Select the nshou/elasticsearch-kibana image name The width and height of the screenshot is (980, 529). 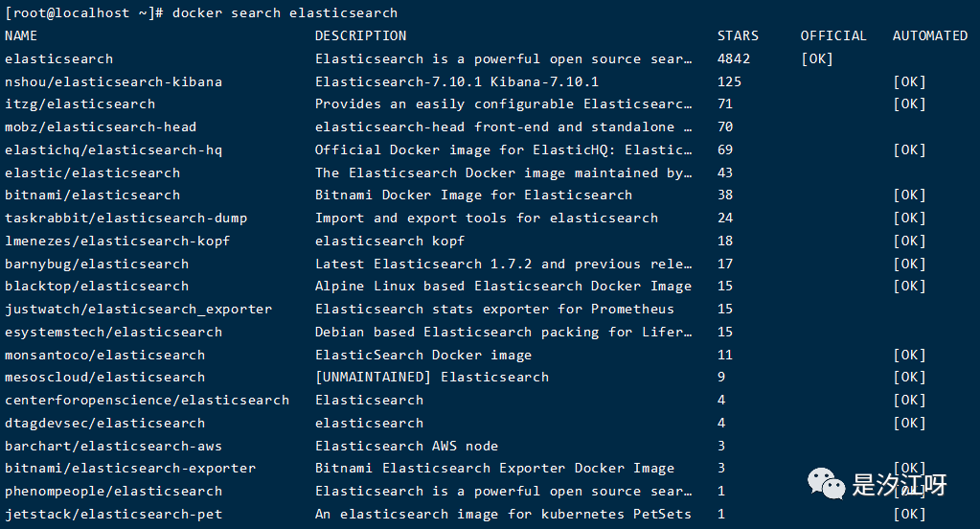(113, 81)
